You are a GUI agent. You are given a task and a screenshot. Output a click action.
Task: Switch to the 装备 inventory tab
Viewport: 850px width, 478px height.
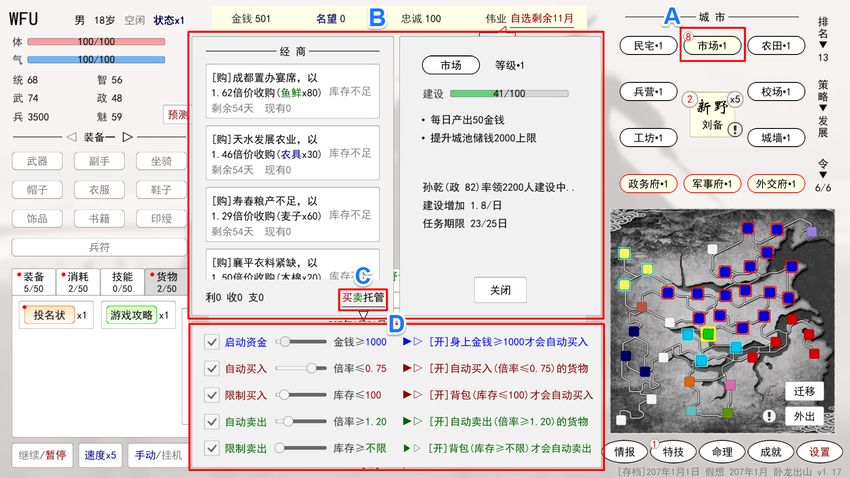point(33,281)
